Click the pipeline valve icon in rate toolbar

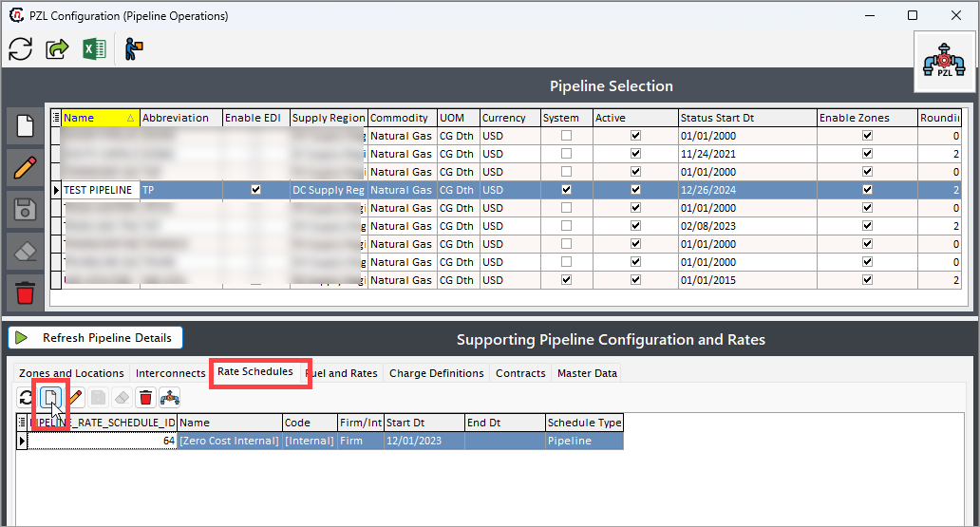(169, 398)
